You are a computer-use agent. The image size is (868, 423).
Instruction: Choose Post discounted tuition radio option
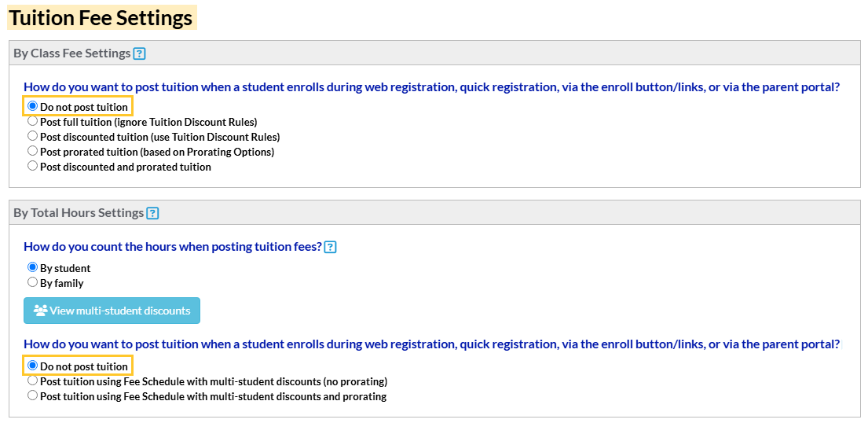(x=32, y=137)
